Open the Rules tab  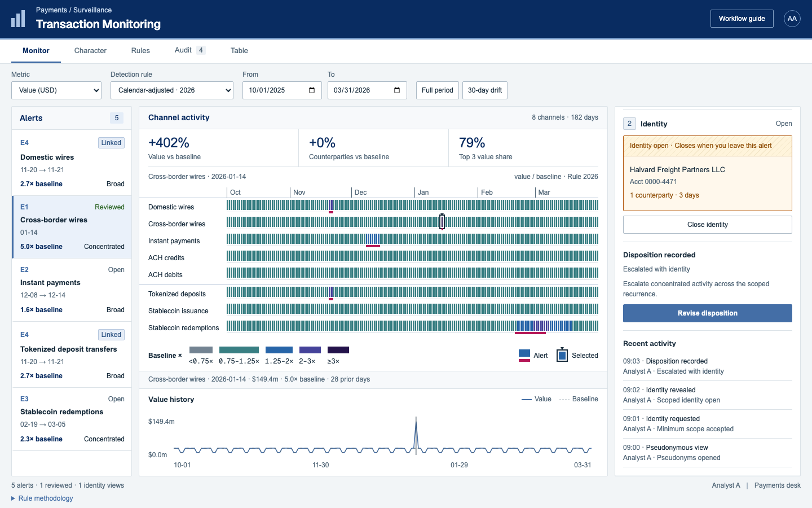[140, 51]
